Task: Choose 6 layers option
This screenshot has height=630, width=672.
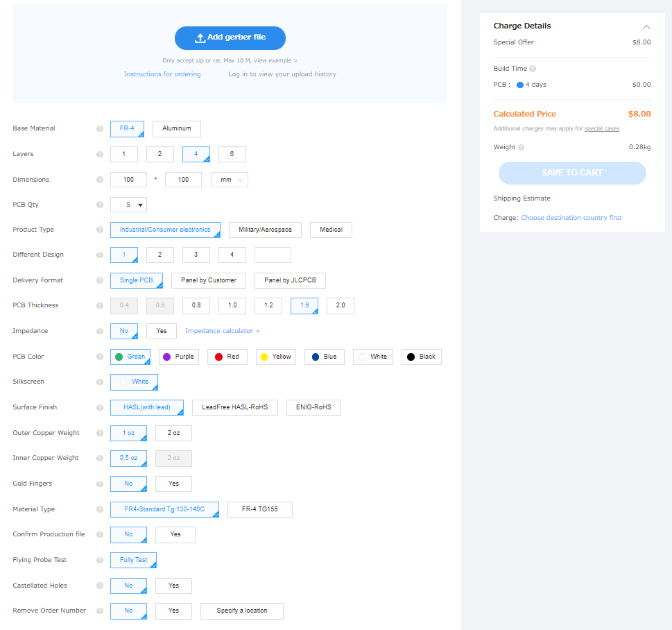Action: pyautogui.click(x=232, y=155)
